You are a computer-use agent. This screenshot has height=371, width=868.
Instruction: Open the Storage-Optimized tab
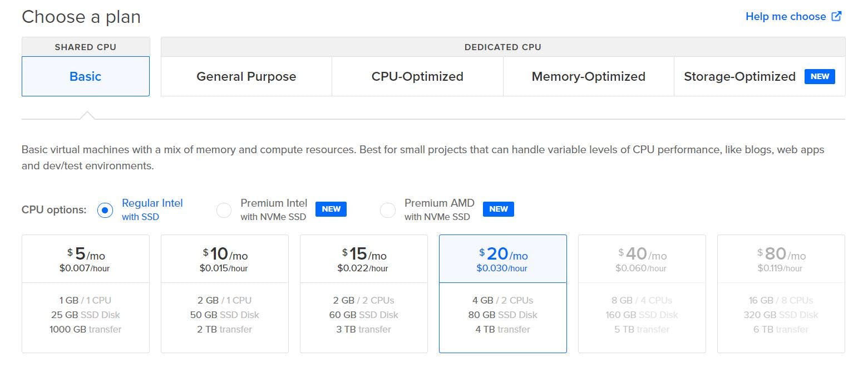759,76
